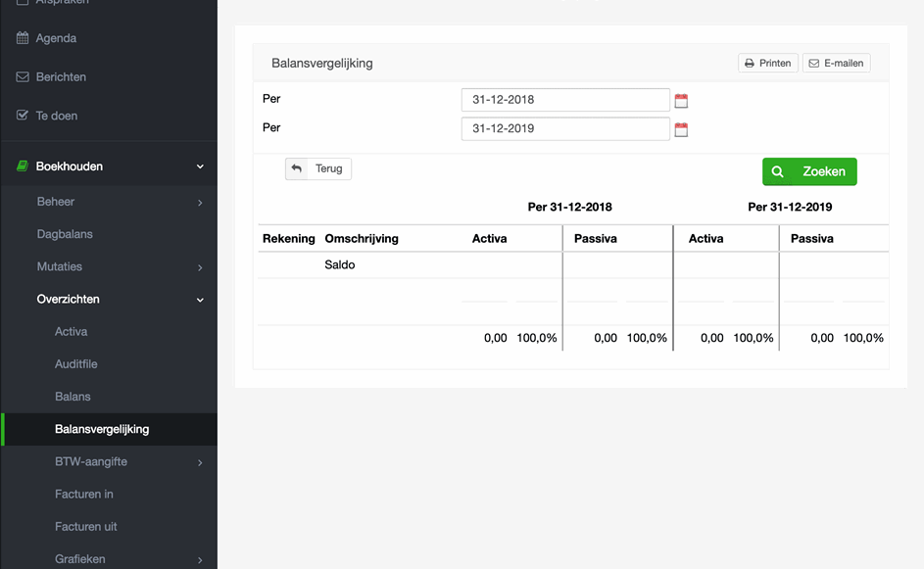Collapse the Overzichten section chevron
924x569 pixels.
coord(200,300)
